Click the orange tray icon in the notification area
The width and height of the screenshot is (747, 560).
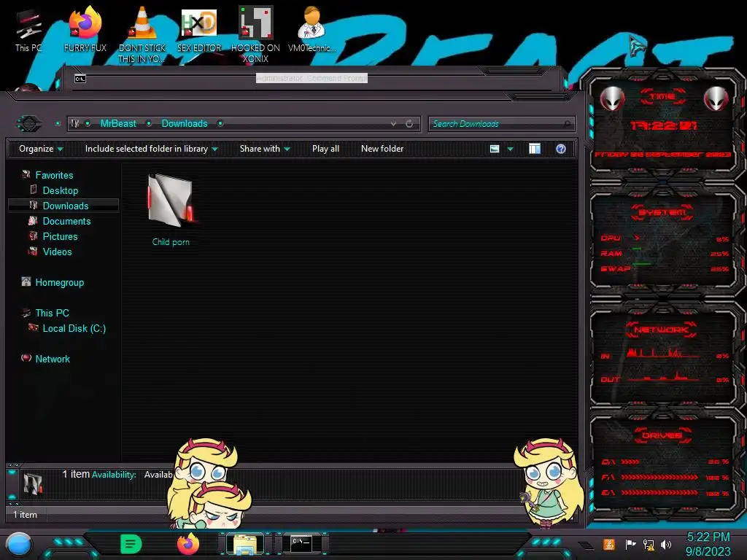(608, 544)
